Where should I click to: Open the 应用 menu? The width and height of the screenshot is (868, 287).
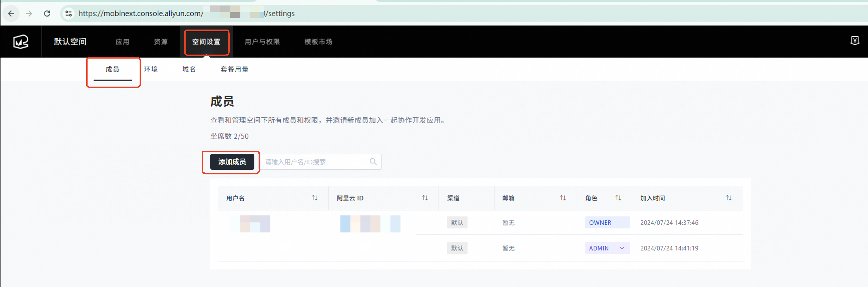(122, 42)
